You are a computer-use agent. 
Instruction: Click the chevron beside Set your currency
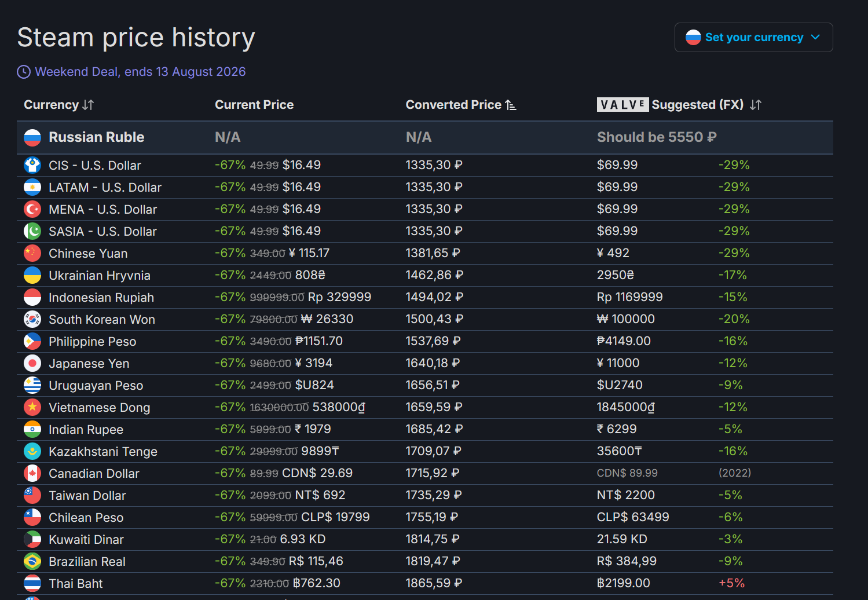pyautogui.click(x=815, y=38)
